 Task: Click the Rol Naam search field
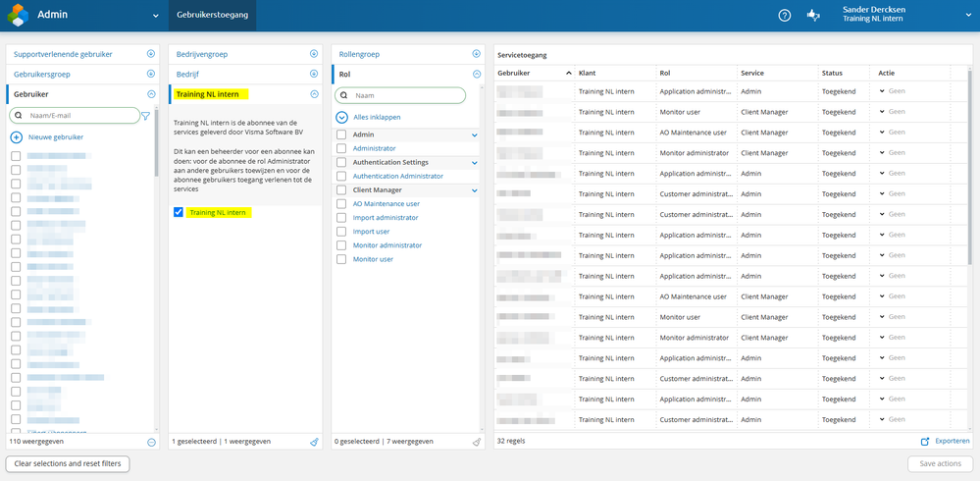(x=400, y=95)
